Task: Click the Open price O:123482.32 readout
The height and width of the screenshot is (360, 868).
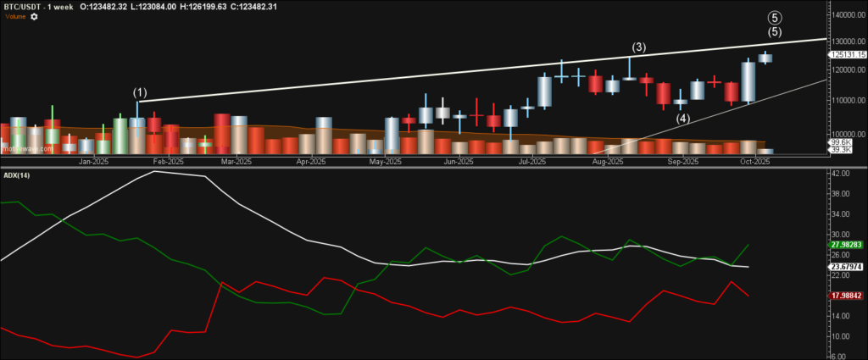Action: 104,7
